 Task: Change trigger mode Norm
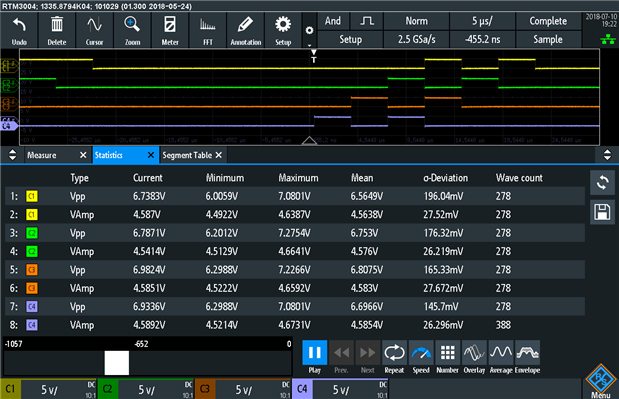416,21
